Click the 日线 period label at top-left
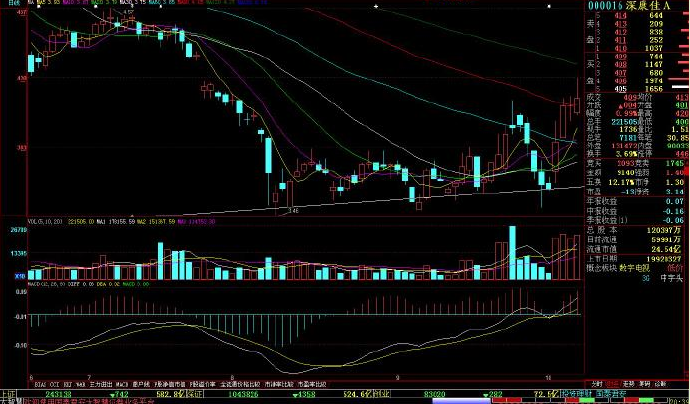This screenshot has width=690, height=404. 15,3
